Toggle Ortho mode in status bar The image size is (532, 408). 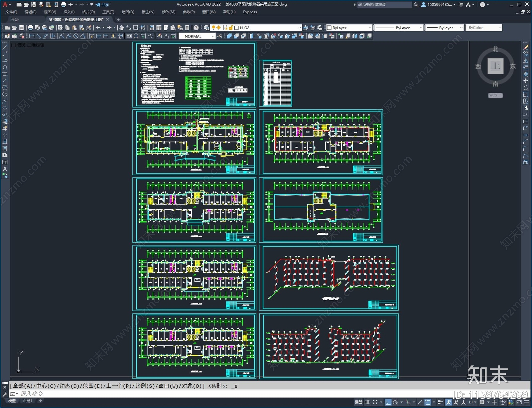click(388, 402)
